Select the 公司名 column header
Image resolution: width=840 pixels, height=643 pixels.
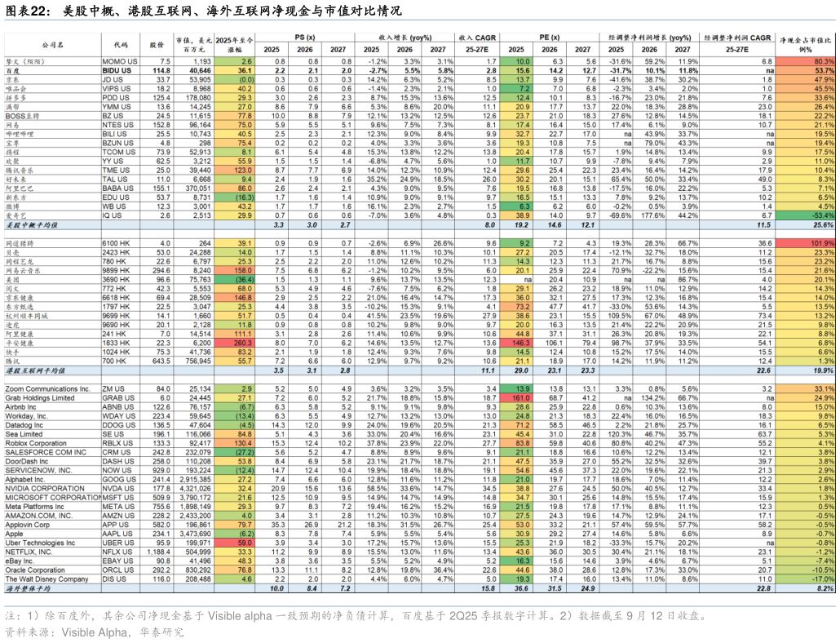[51, 44]
